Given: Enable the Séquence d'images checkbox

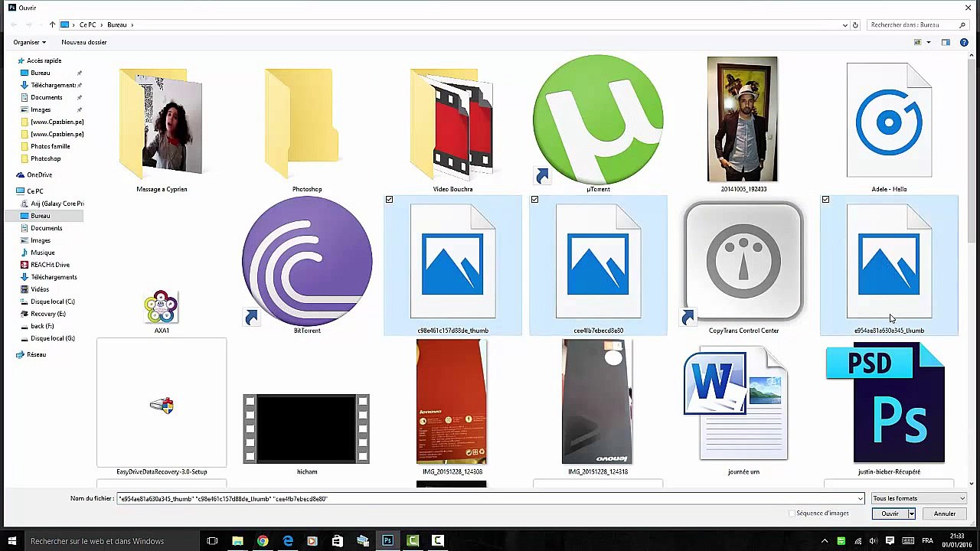Looking at the screenshot, I should (792, 514).
